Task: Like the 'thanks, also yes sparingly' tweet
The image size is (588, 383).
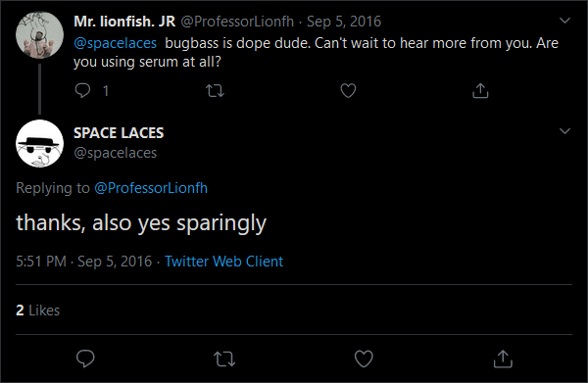Action: click(364, 359)
